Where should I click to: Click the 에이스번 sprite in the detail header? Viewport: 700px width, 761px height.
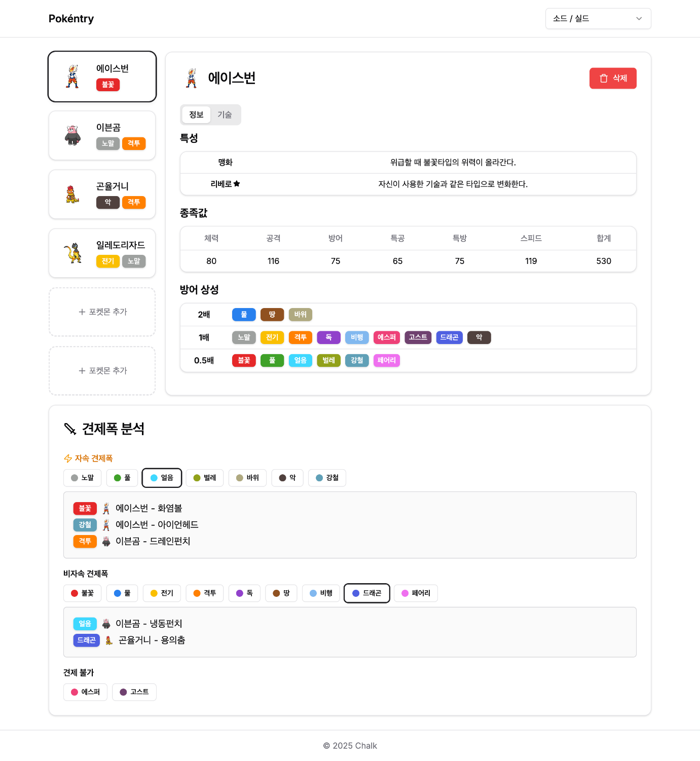[192, 78]
